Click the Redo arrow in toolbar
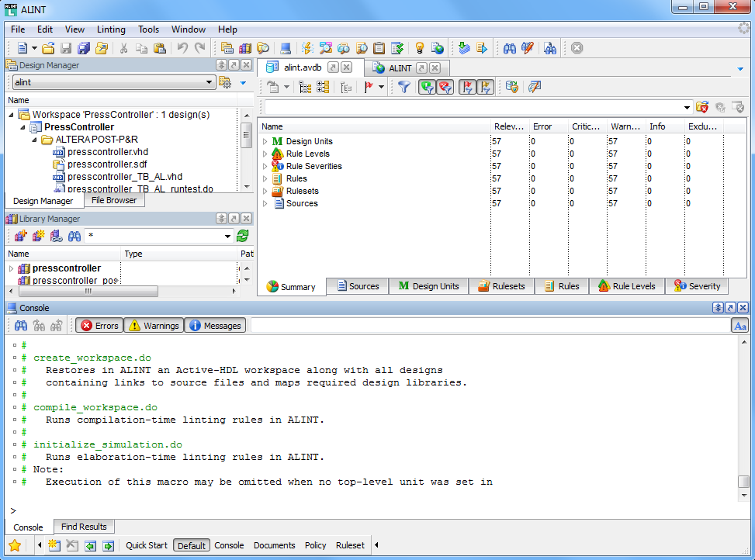 coord(200,48)
